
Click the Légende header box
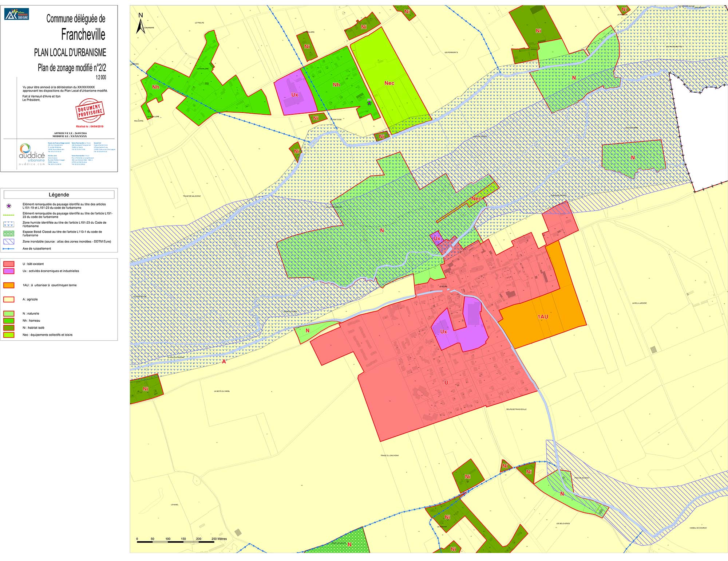point(59,195)
